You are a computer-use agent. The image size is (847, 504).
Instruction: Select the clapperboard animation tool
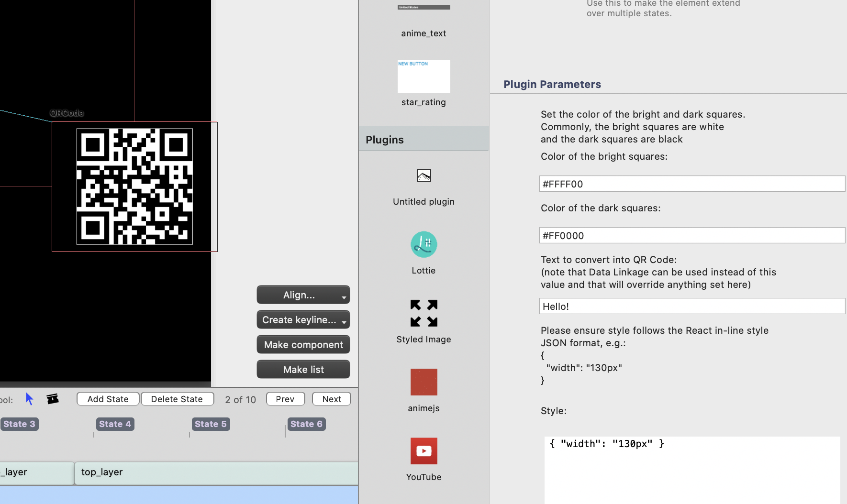53,399
